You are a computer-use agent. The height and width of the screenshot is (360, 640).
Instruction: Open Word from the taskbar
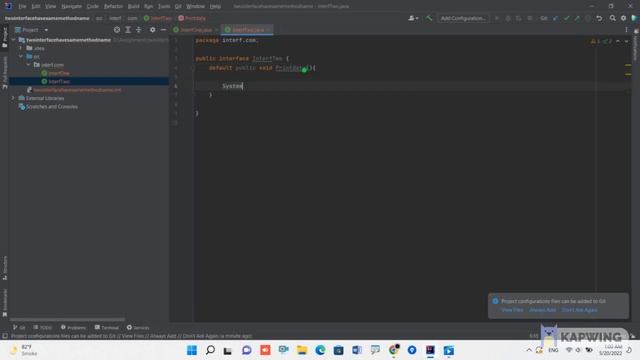point(357,350)
